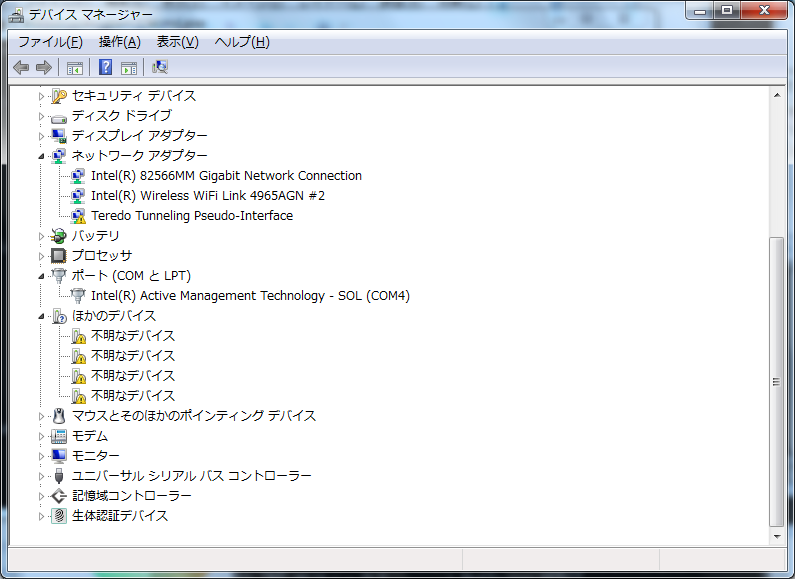
Task: Click the Intel 82566MM Gigabit adapter icon
Action: pos(78,176)
